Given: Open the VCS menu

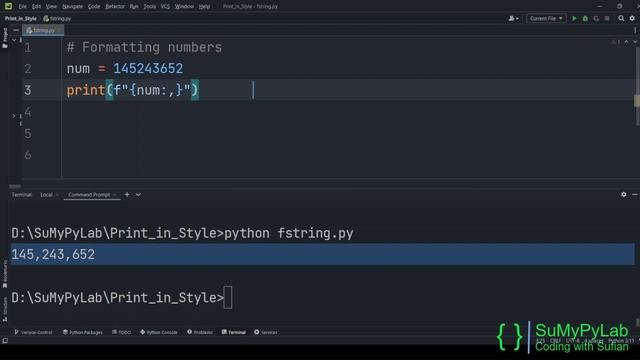Looking at the screenshot, I should pos(165,7).
